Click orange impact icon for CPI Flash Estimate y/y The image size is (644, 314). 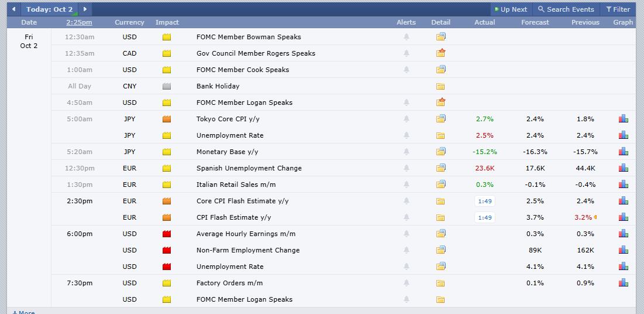[x=167, y=217]
